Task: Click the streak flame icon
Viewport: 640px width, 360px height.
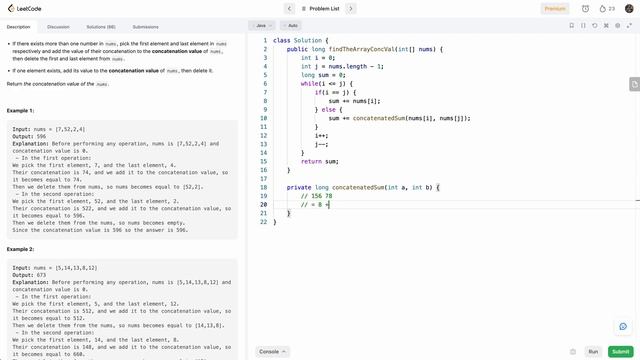Action: click(x=602, y=9)
